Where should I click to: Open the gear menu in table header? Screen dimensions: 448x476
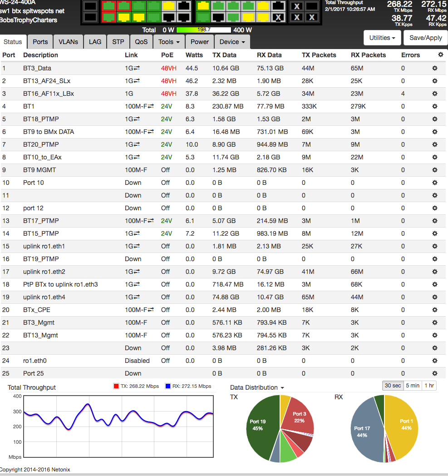click(x=440, y=55)
